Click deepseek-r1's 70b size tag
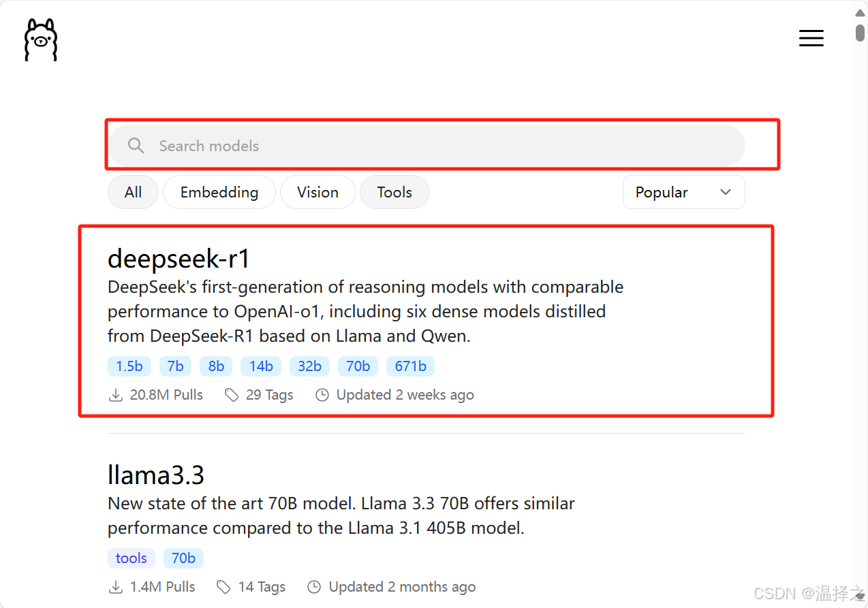The image size is (868, 608). coord(358,366)
